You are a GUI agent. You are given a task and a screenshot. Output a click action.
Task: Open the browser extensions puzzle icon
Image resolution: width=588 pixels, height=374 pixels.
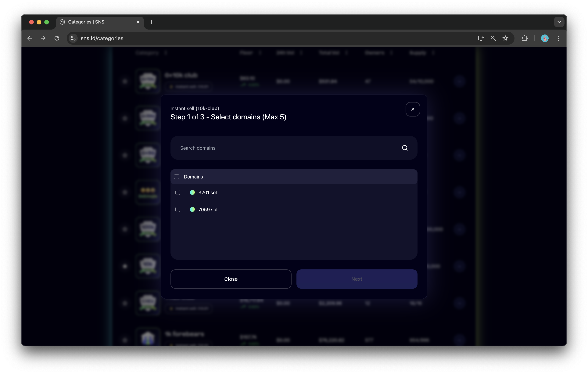coord(524,38)
